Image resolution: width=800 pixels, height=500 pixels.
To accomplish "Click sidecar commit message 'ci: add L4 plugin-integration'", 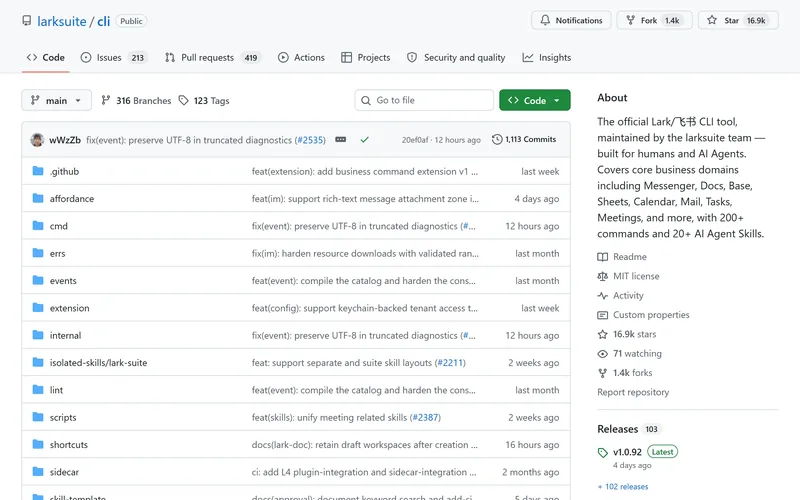I will (364, 472).
